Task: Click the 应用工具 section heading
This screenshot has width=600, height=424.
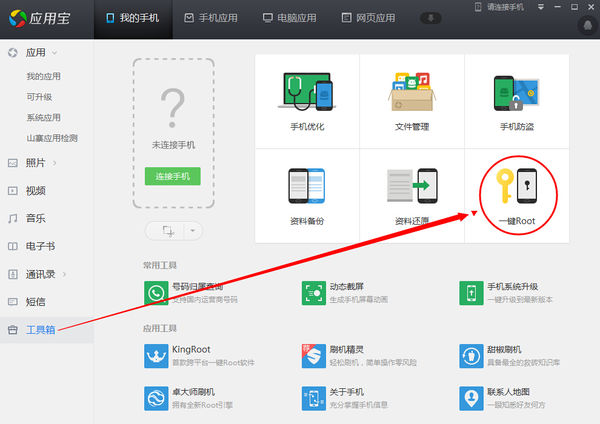Action: [160, 328]
